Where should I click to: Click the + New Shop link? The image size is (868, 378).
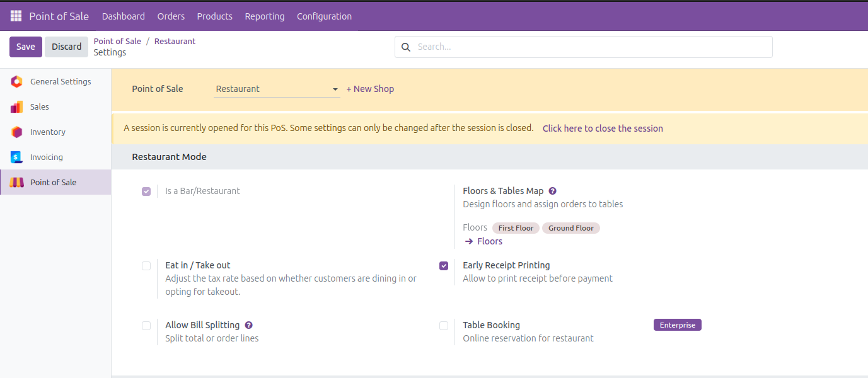[x=370, y=88]
